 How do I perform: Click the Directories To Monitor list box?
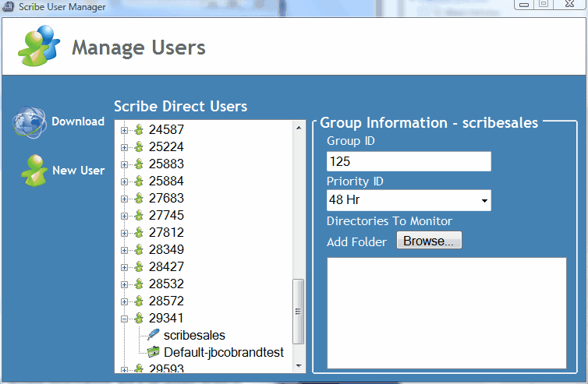point(447,313)
